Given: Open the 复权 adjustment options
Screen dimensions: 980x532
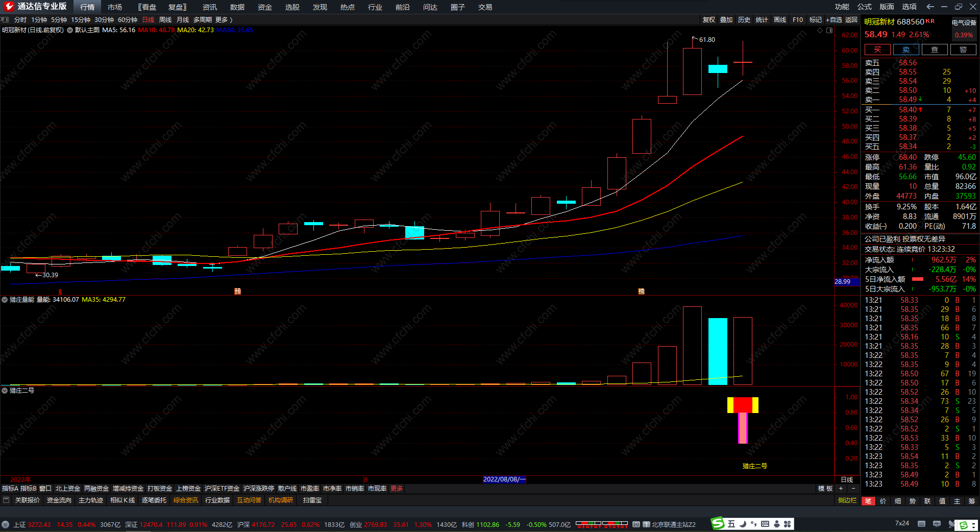Looking at the screenshot, I should (x=709, y=20).
